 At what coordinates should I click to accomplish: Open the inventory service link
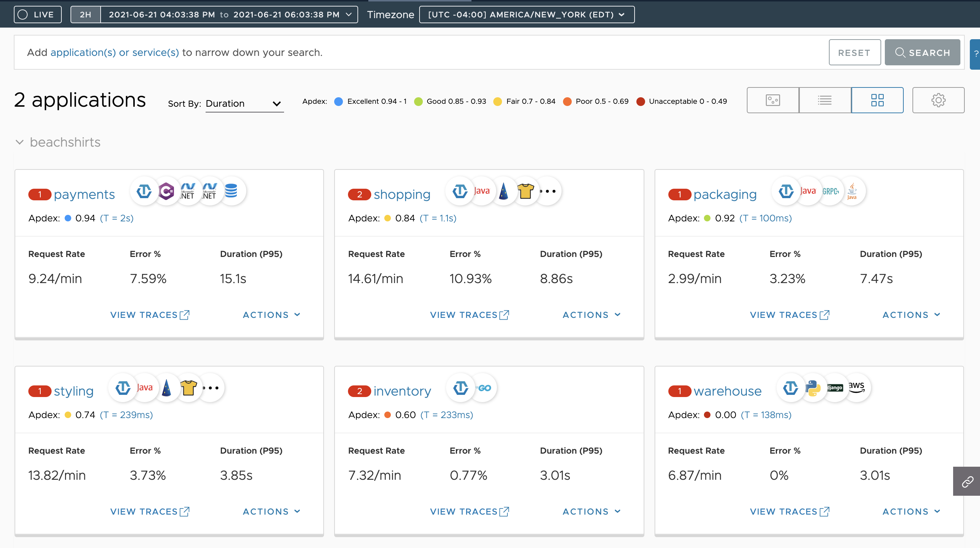point(402,391)
